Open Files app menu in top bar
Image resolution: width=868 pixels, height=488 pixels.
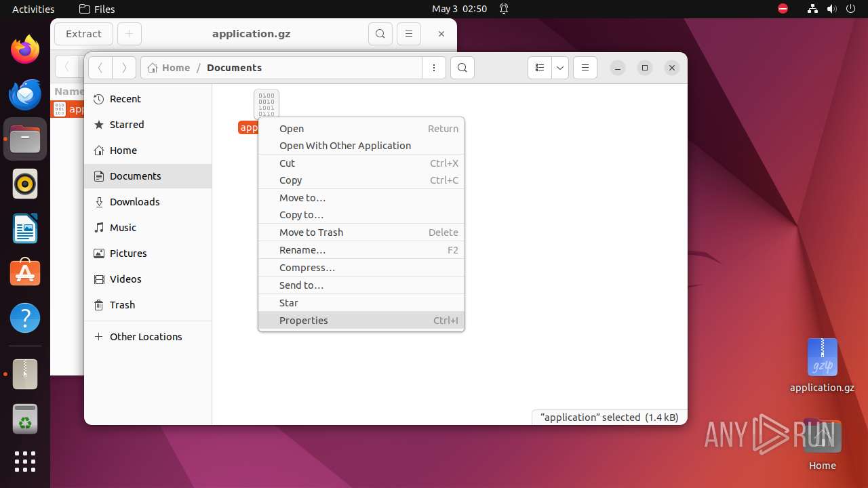tap(97, 9)
